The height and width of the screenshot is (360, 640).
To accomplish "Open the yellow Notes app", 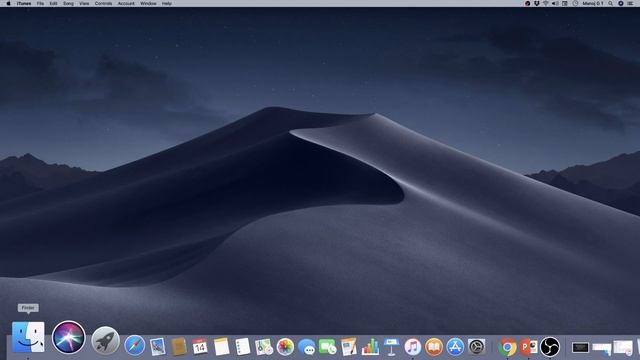I will (222, 347).
